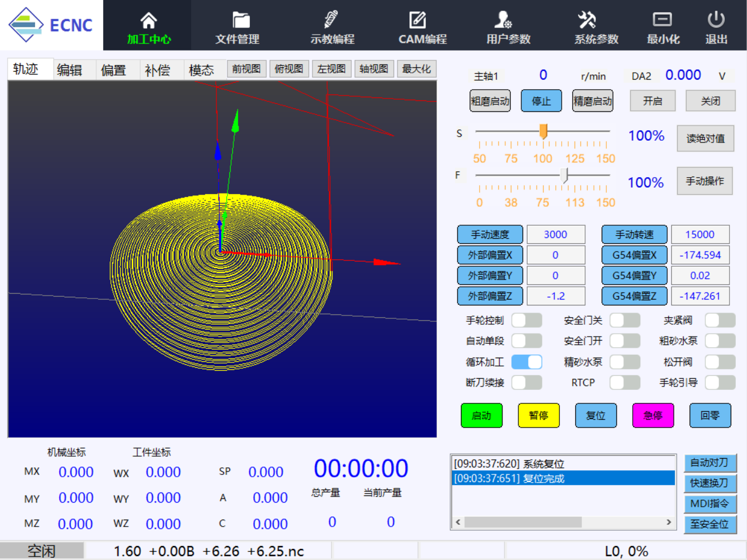Open 用户参数 user settings icon

pos(503,20)
